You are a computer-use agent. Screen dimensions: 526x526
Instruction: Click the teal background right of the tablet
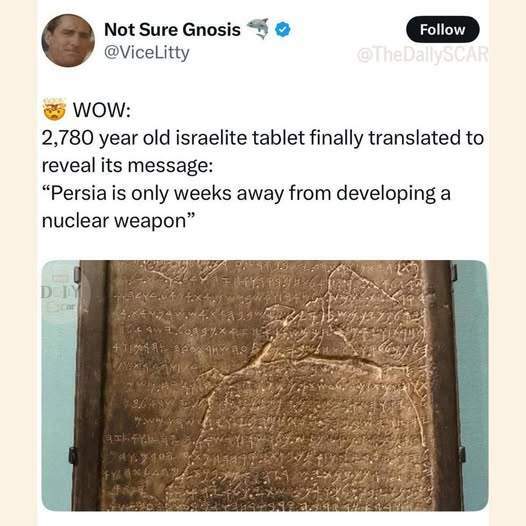[x=475, y=385]
